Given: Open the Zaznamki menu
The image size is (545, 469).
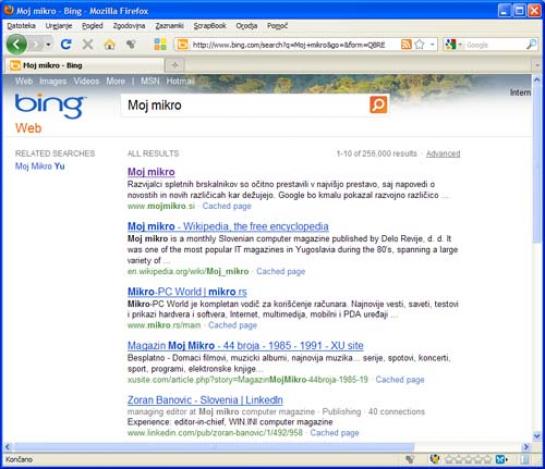Looking at the screenshot, I should pyautogui.click(x=169, y=26).
